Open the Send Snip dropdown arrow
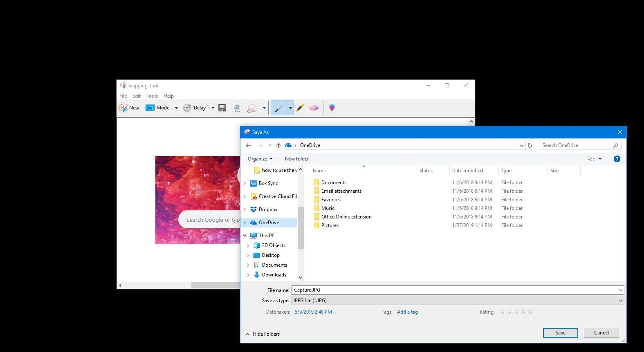The height and width of the screenshot is (352, 644). [264, 108]
